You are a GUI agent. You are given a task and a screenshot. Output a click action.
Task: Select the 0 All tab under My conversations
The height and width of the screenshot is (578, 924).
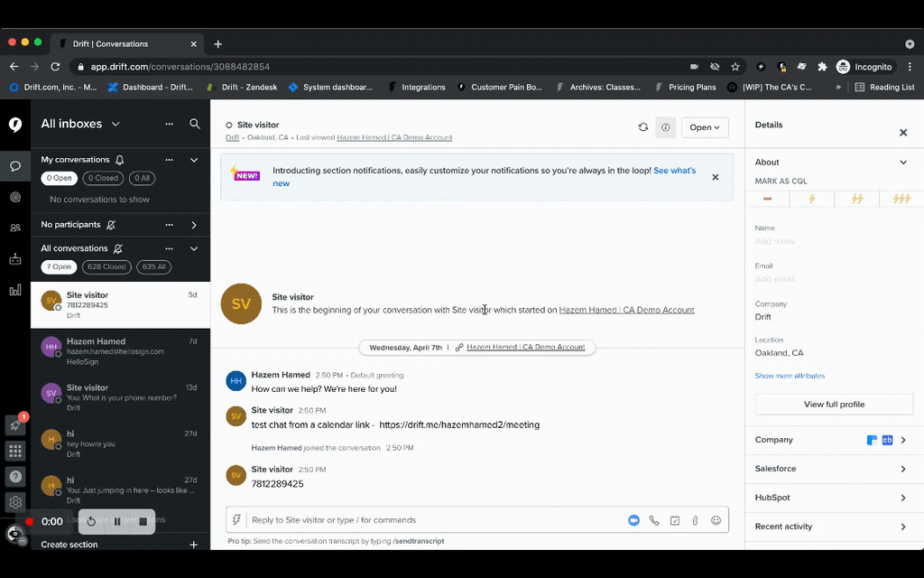coord(142,178)
